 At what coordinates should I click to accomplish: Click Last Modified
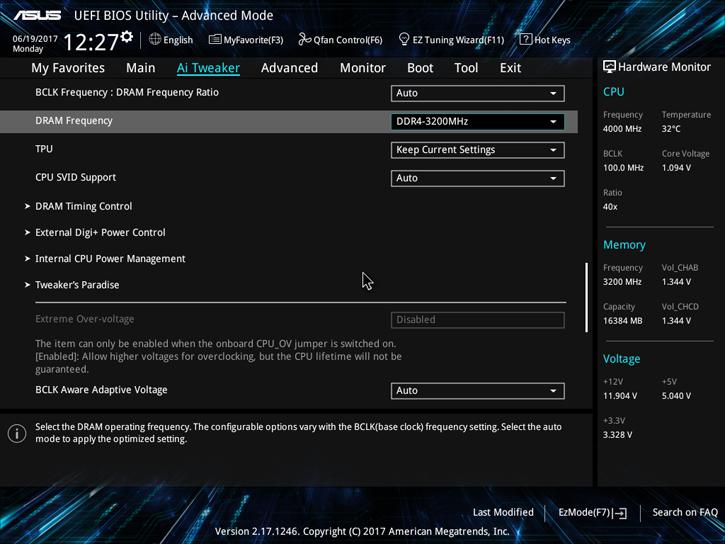503,512
